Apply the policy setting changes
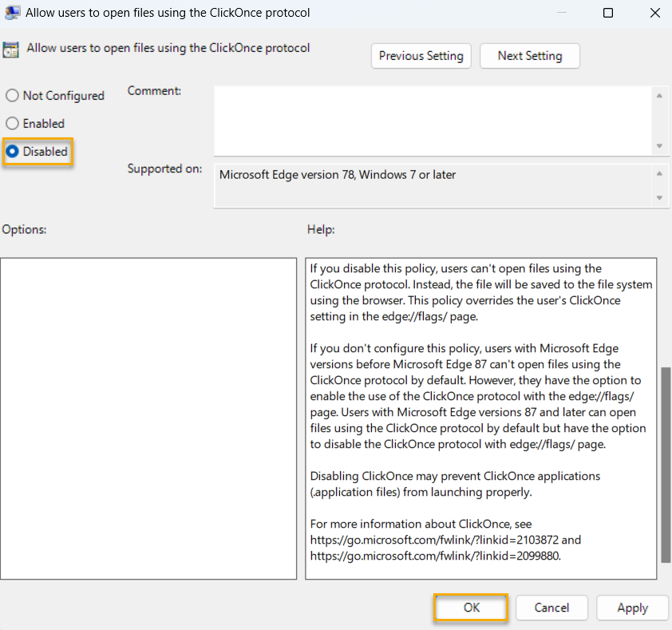The width and height of the screenshot is (672, 630). coord(632,608)
